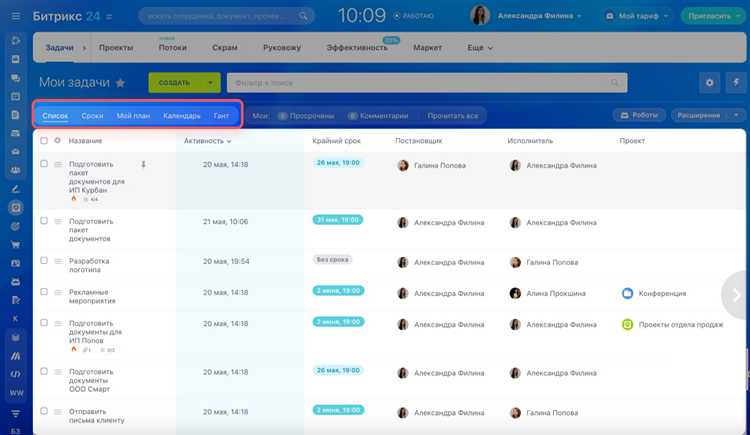The height and width of the screenshot is (435, 750).
Task: Open the task list settings gear button
Action: click(709, 82)
